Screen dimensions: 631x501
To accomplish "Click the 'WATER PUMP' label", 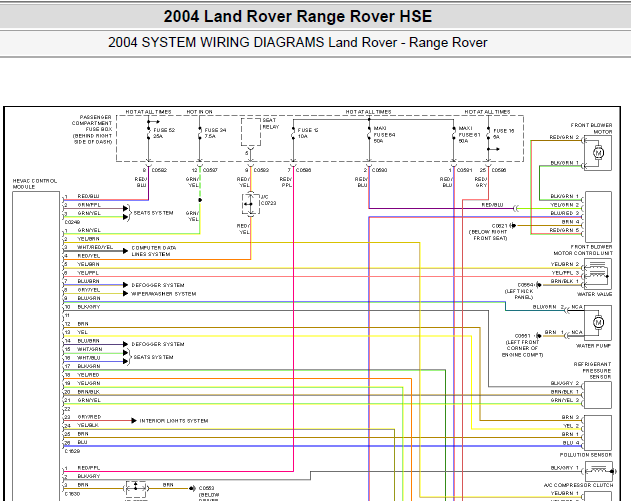I will click(594, 346).
